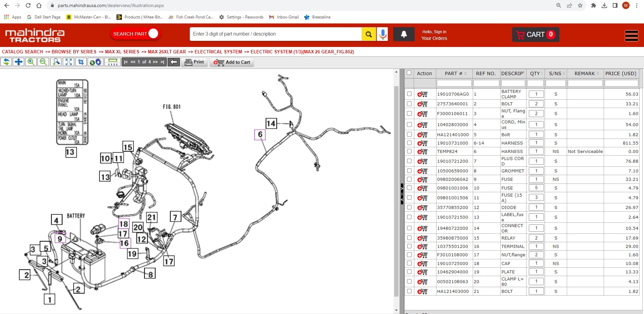Sort by the QTY column

pos(535,73)
